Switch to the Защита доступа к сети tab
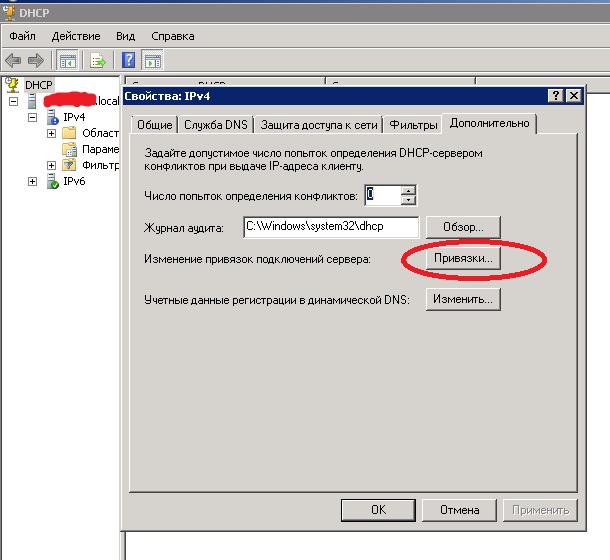610x560 pixels. 319,125
